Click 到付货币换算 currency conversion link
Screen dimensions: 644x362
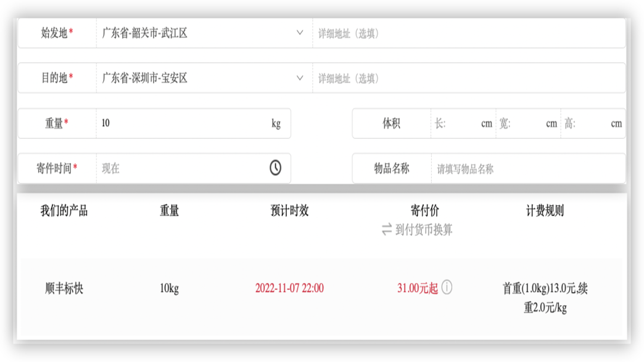click(424, 230)
